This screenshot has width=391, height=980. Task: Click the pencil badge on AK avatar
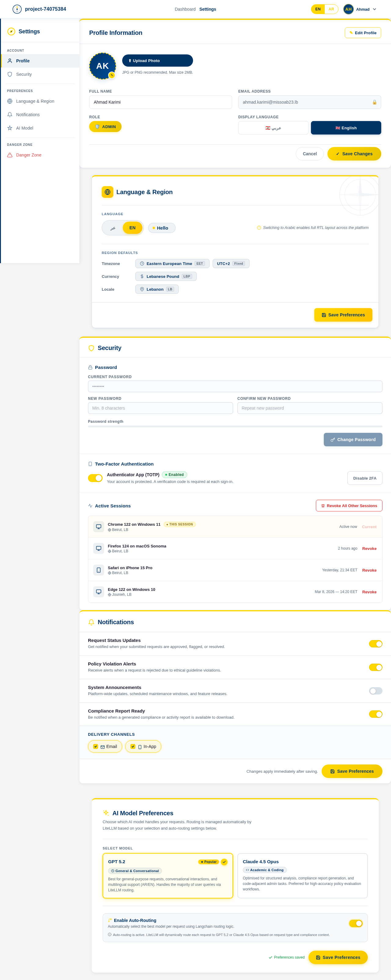(x=111, y=75)
